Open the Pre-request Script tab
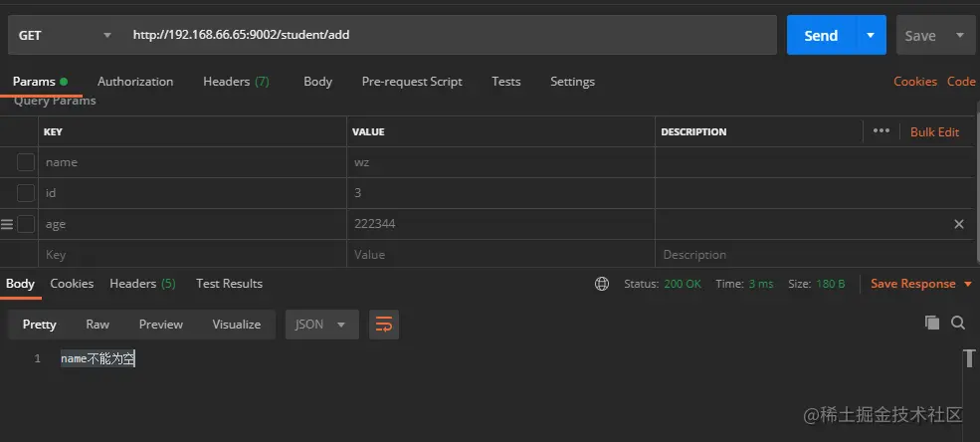 412,82
